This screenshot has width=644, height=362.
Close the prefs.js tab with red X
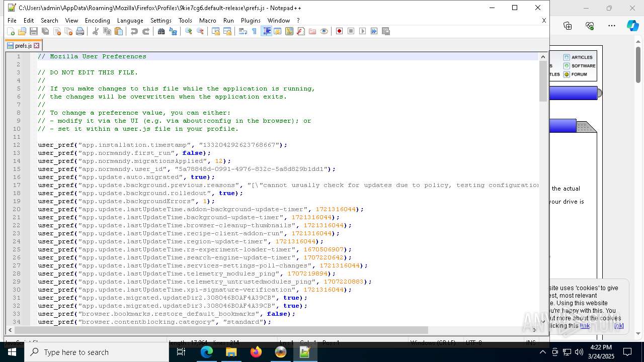pos(36,45)
